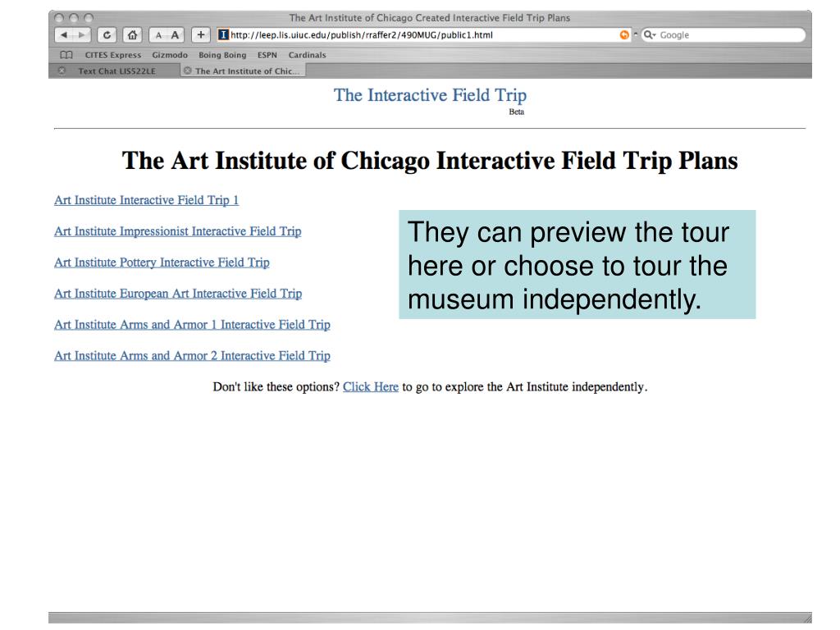Open the Gizmodo bookmark
Screen dimensions: 840x630
coord(170,55)
